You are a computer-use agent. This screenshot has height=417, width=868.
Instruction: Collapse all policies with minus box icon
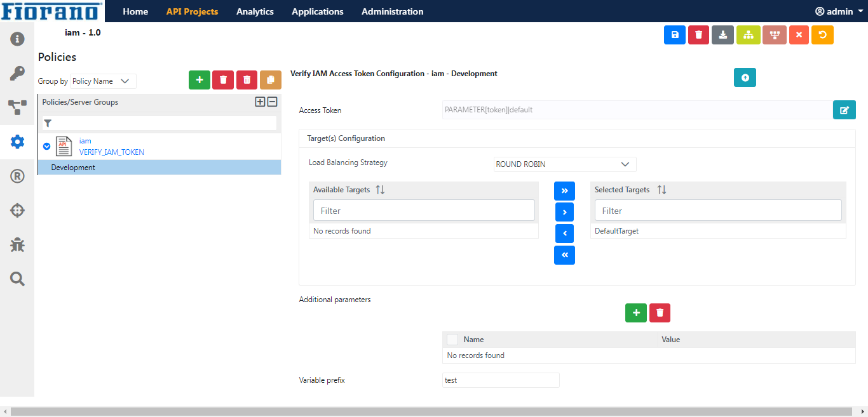tap(272, 102)
